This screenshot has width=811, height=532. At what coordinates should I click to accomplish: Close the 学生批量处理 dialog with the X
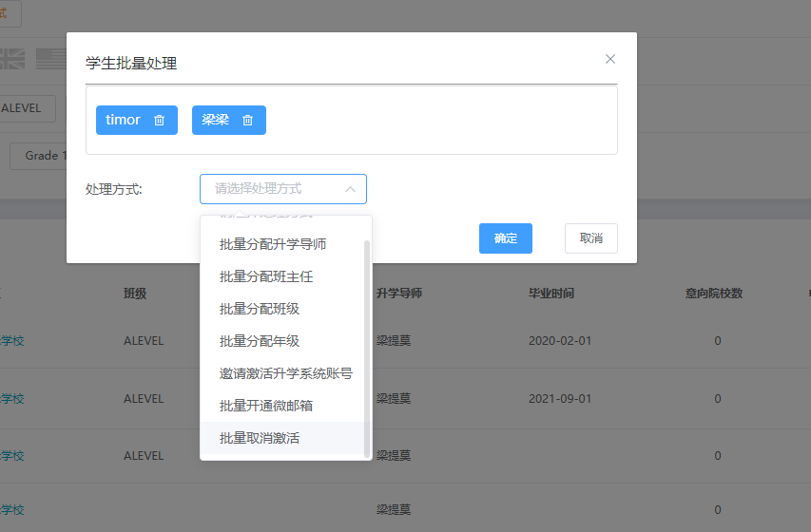610,59
